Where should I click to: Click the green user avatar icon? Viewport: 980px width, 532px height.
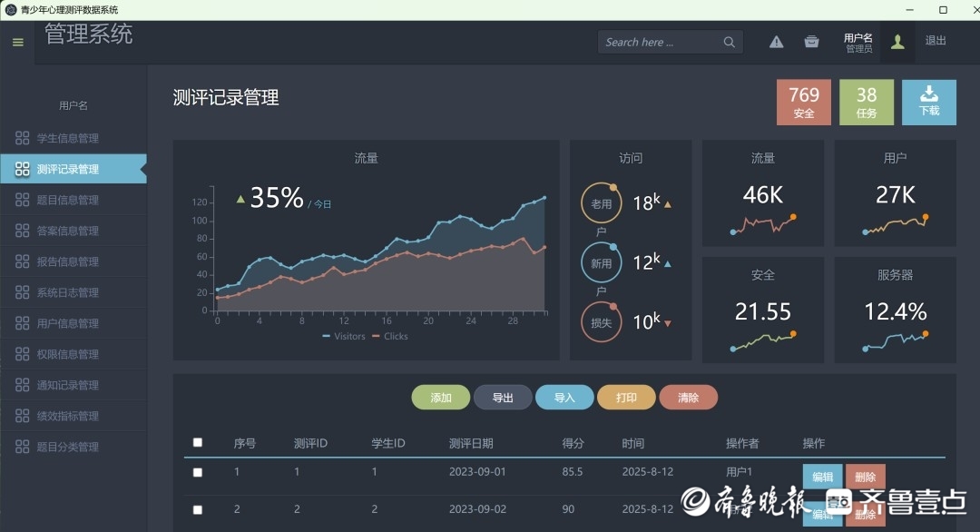tap(897, 42)
